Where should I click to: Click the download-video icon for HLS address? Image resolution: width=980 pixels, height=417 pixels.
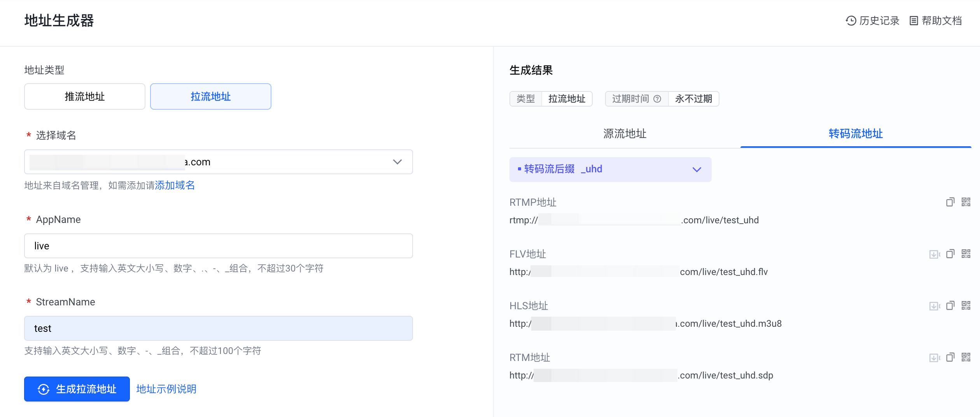[934, 306]
